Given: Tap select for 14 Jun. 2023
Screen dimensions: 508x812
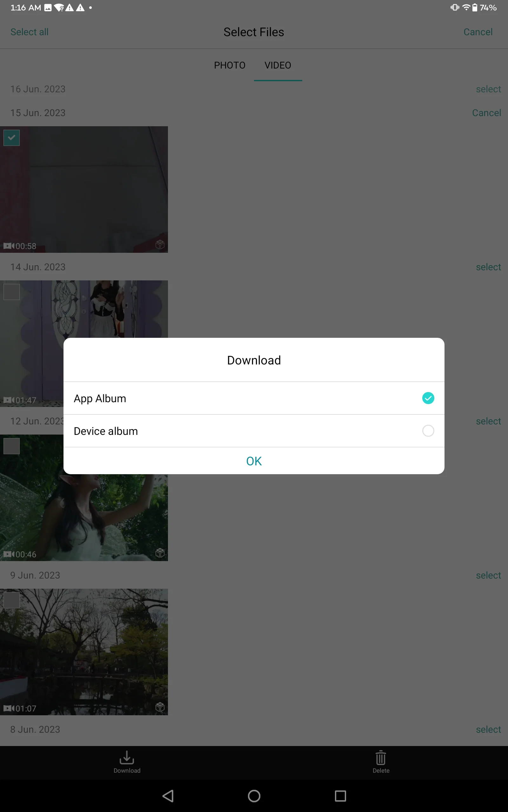Looking at the screenshot, I should [488, 267].
